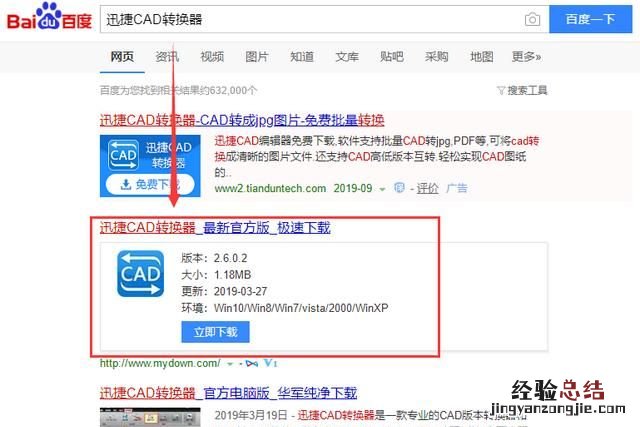Open the 采购 tab
This screenshot has width=640, height=427.
coord(437,56)
